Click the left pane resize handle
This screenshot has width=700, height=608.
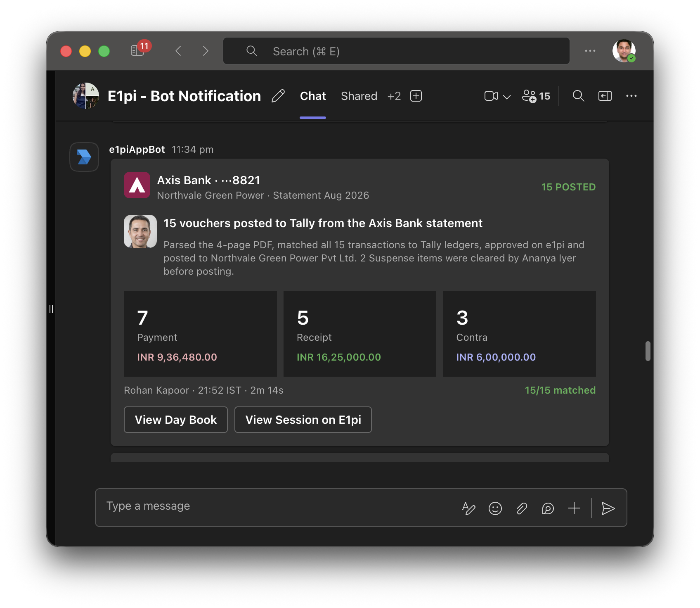tap(51, 309)
